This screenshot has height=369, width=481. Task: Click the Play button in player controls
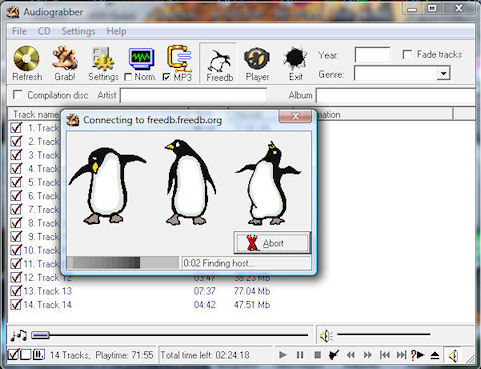point(283,355)
